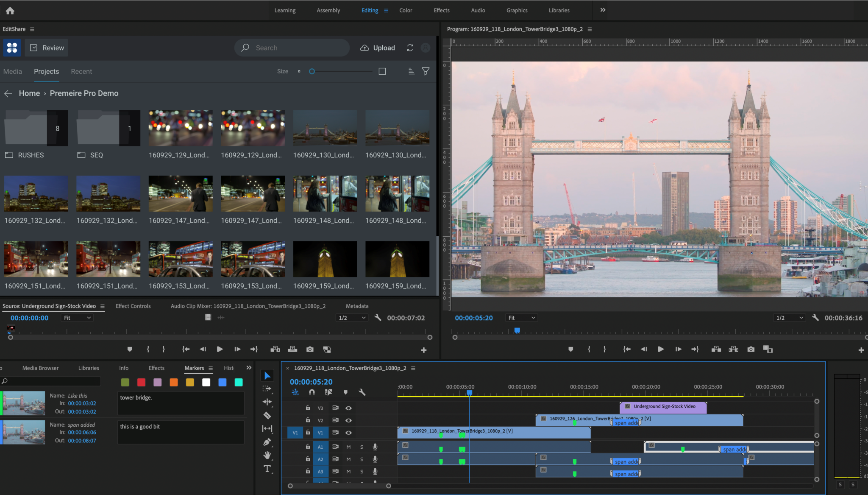
Task: Solo the A2 audio track
Action: 362,459
